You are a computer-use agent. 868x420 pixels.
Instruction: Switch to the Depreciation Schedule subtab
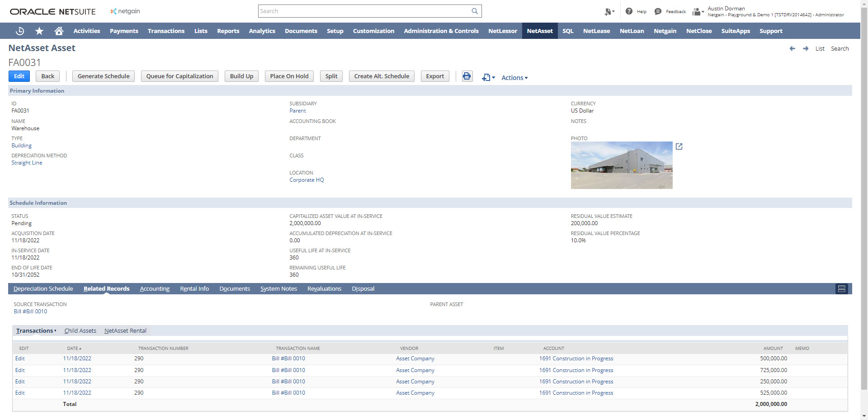click(43, 288)
